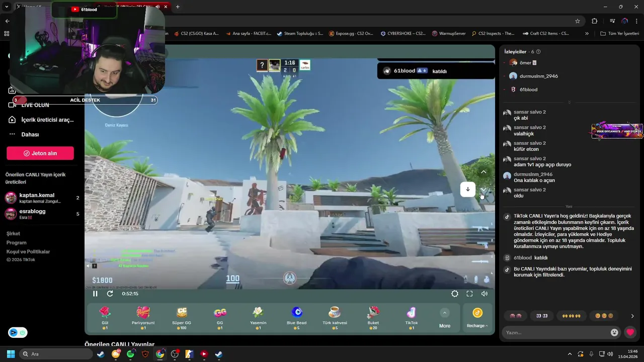The height and width of the screenshot is (362, 644).
Task: Bookmark this page with star icon
Action: [578, 21]
